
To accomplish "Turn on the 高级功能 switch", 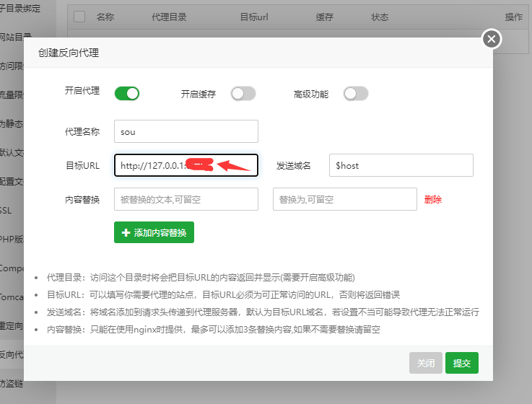I will pos(356,94).
